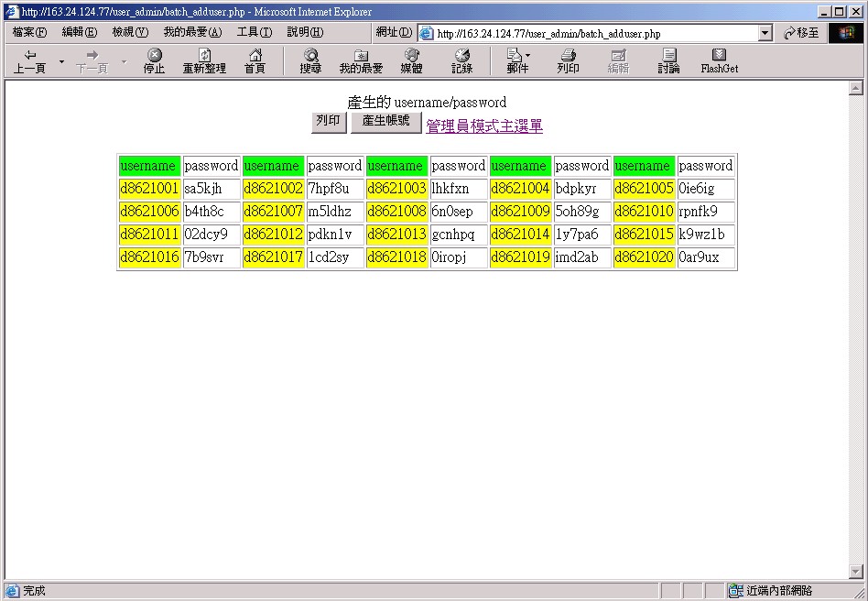
Task: Click the 下一頁 forward toolbar button
Action: click(92, 61)
